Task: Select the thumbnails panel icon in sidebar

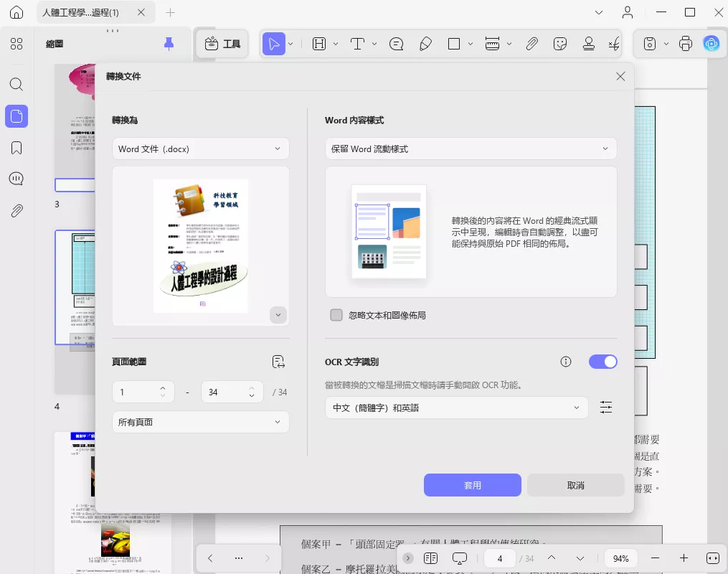Action: pos(16,116)
